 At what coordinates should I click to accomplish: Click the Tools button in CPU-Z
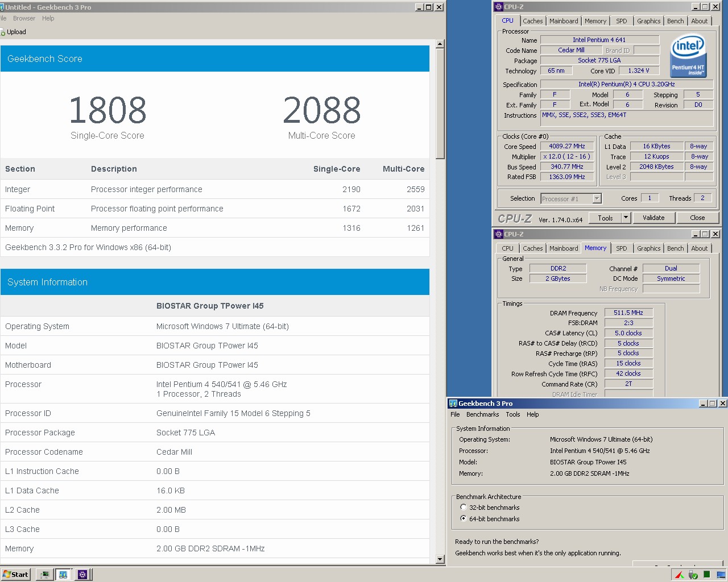tap(605, 218)
